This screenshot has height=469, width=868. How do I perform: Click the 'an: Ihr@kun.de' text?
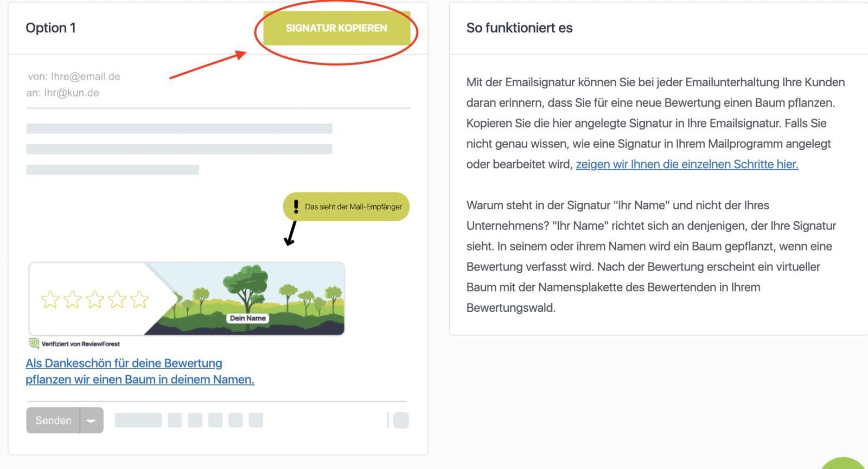click(x=63, y=93)
